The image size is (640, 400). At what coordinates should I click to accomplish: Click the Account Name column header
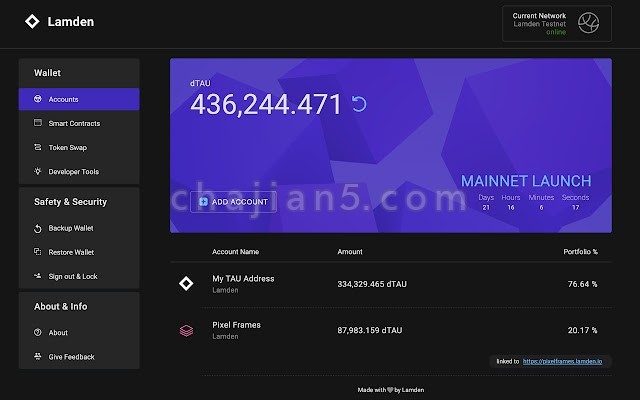pyautogui.click(x=236, y=252)
